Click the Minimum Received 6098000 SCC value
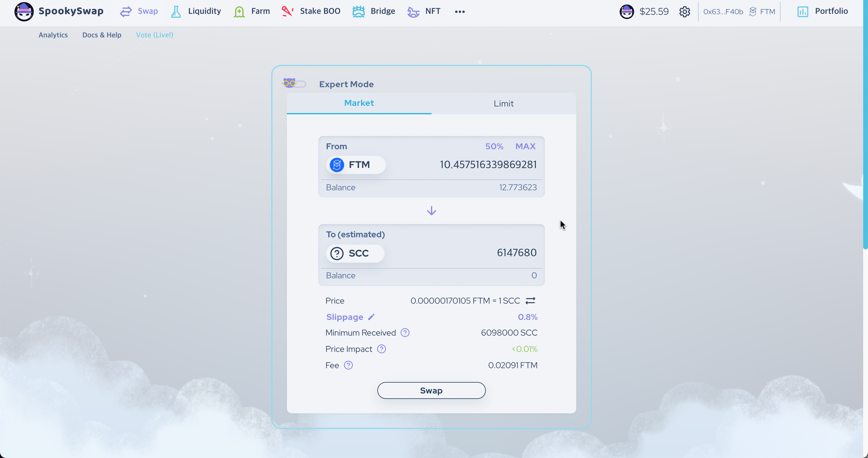The height and width of the screenshot is (458, 868). click(x=509, y=333)
